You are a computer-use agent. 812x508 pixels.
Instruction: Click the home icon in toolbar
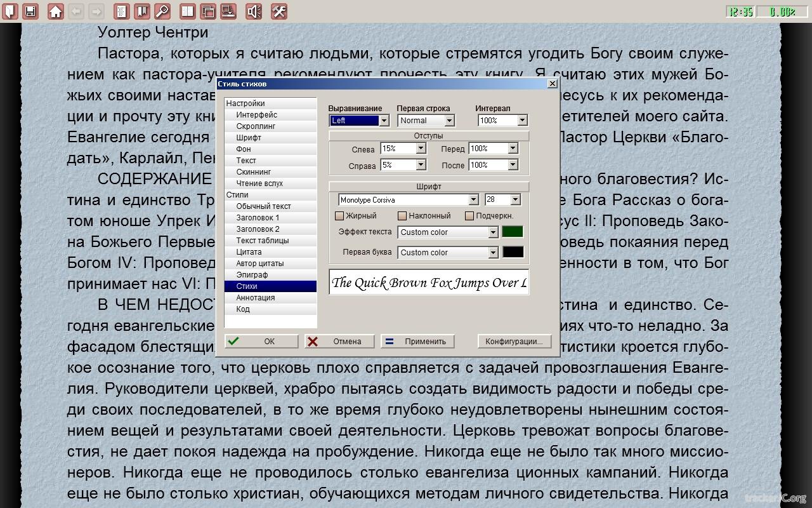click(x=56, y=11)
